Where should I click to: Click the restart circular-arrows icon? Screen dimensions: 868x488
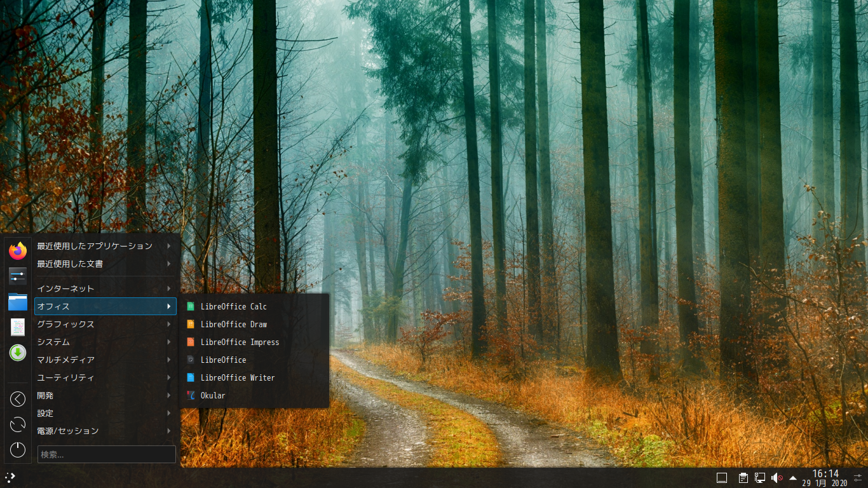(x=18, y=424)
